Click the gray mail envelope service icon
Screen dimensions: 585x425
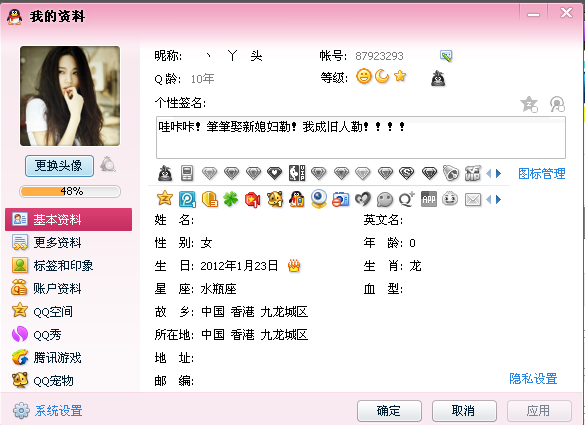pos(473,200)
